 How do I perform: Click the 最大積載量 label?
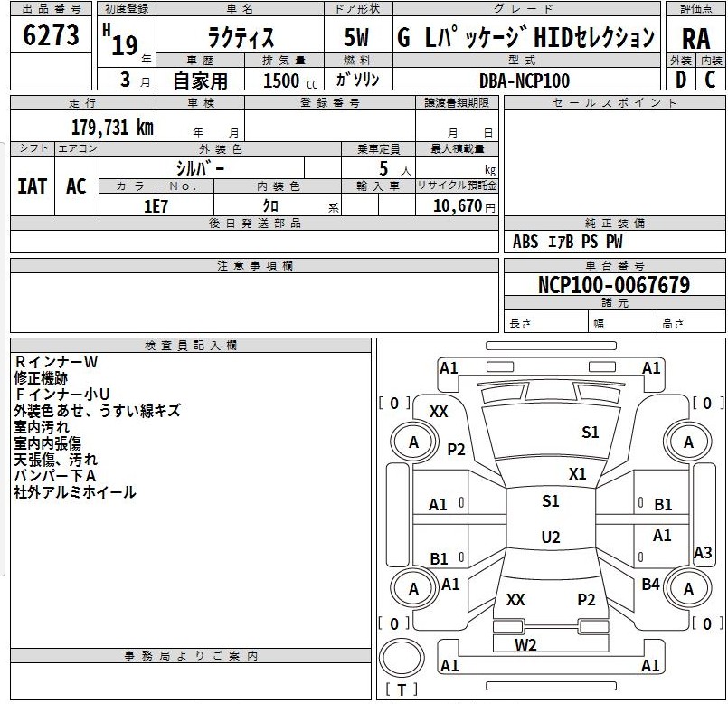click(457, 148)
